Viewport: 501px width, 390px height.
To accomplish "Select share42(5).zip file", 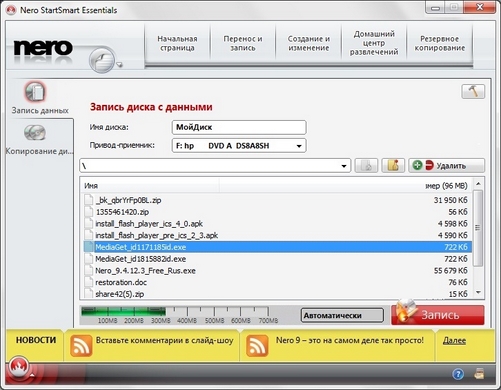I will [120, 294].
